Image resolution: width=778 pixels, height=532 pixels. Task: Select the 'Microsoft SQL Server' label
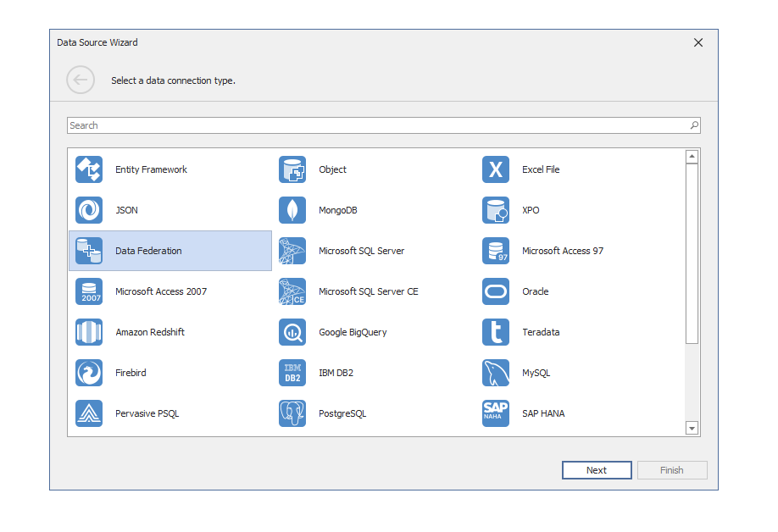362,251
